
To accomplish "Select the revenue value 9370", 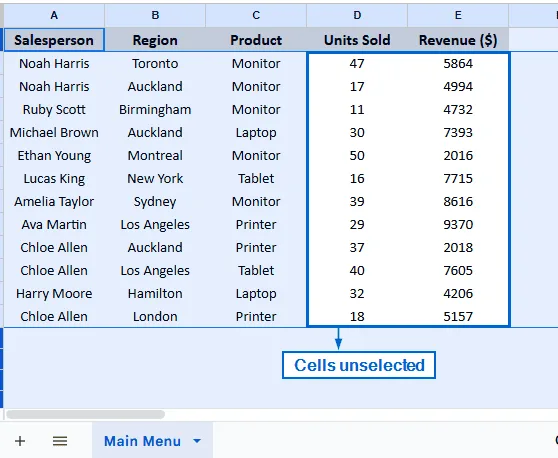I will 458,225.
